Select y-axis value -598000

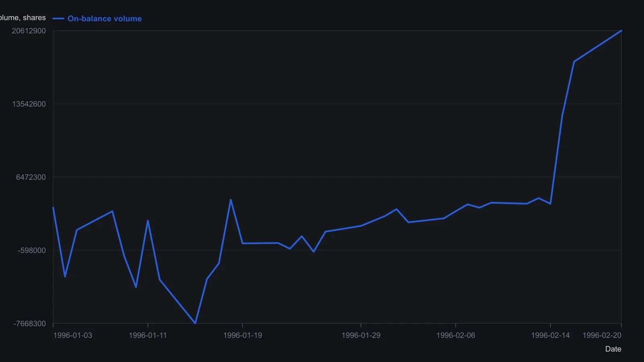(32, 251)
